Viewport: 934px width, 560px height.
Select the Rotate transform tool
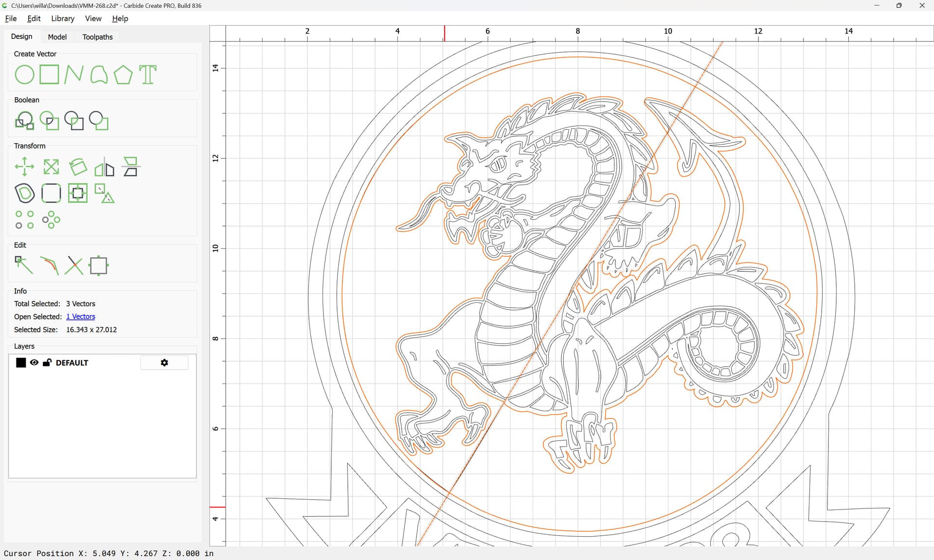pyautogui.click(x=78, y=167)
